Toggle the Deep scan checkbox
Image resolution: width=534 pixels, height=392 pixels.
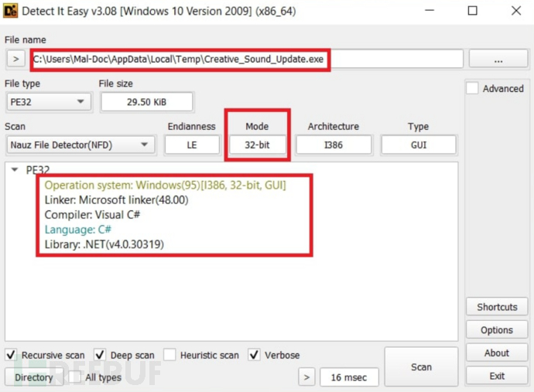(x=100, y=355)
